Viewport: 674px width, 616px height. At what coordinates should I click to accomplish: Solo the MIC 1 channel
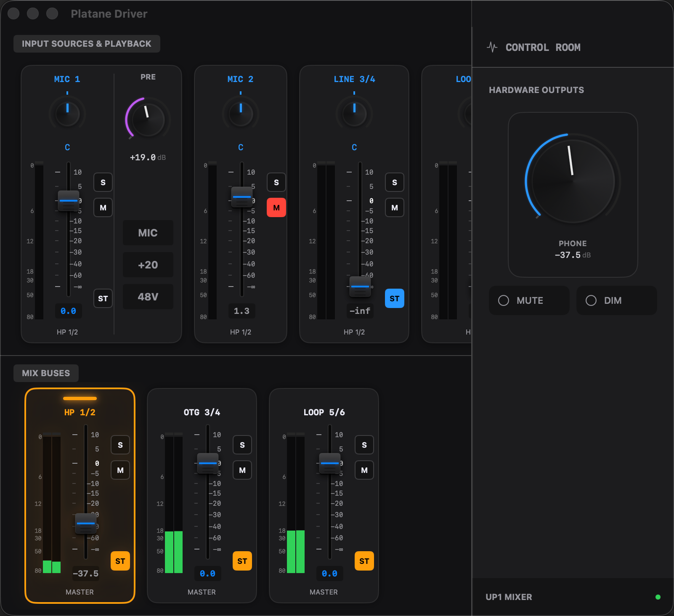tap(103, 182)
